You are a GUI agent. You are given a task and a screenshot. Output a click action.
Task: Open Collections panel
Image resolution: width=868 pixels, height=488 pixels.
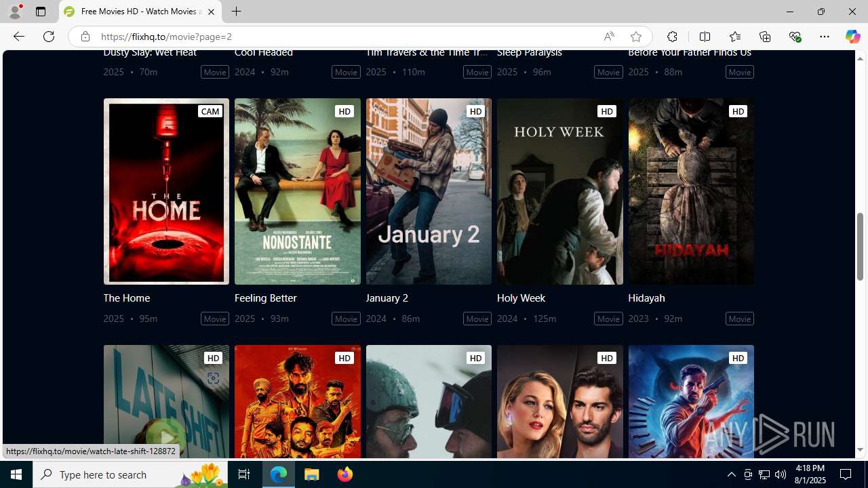(x=764, y=37)
